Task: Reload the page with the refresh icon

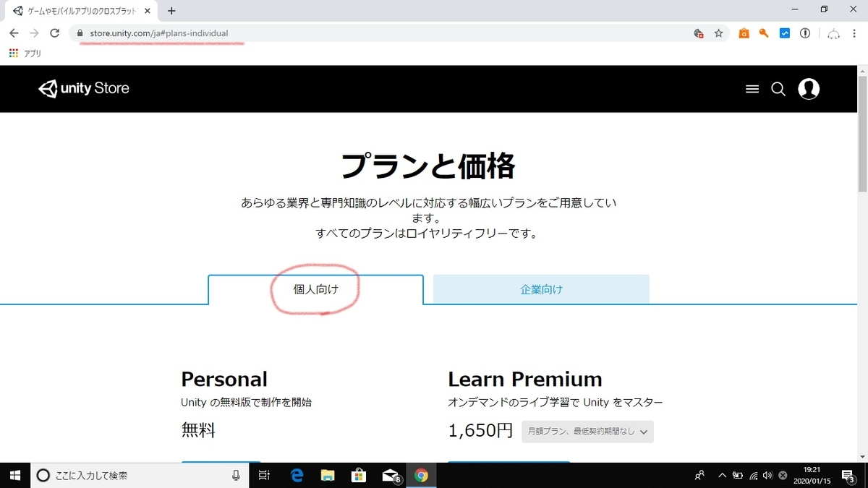Action: pyautogui.click(x=54, y=33)
